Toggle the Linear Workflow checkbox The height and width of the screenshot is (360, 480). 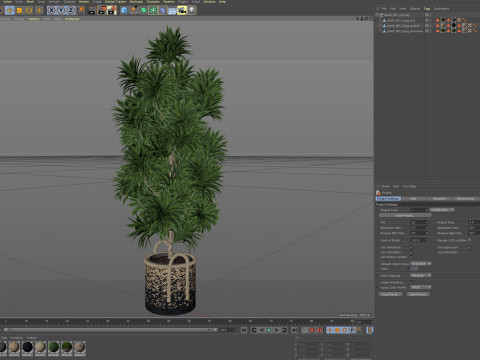coord(412,282)
